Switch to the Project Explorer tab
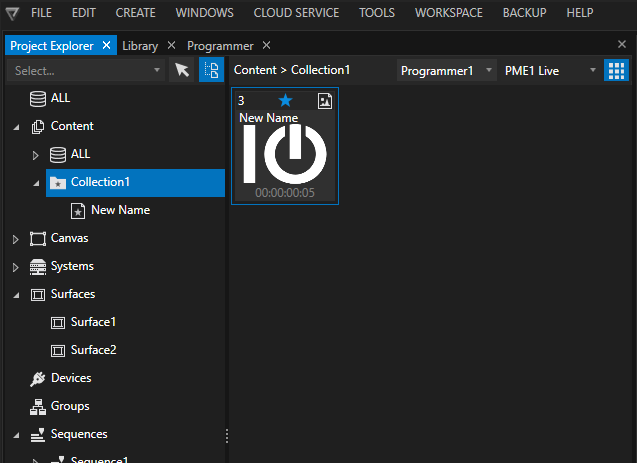Image resolution: width=637 pixels, height=463 pixels. click(x=52, y=45)
